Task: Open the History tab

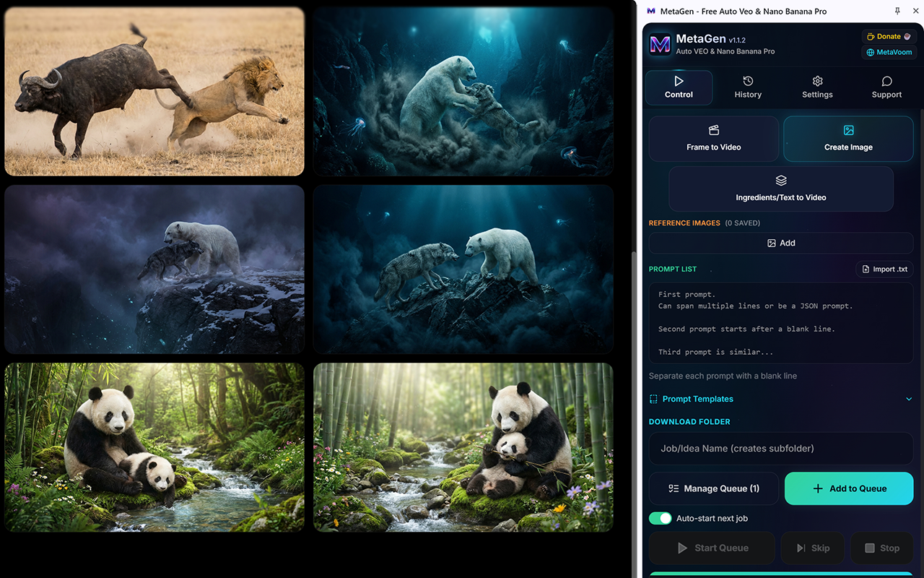Action: pyautogui.click(x=748, y=87)
